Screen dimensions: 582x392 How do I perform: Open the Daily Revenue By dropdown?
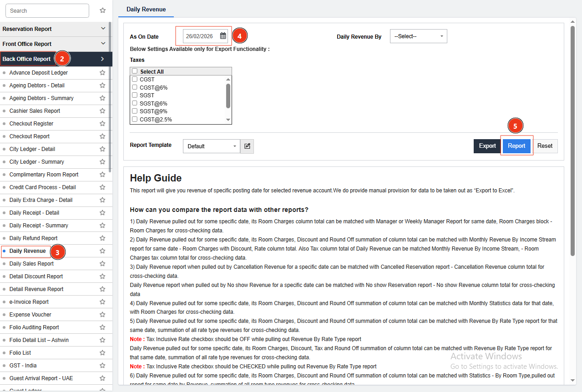click(419, 36)
